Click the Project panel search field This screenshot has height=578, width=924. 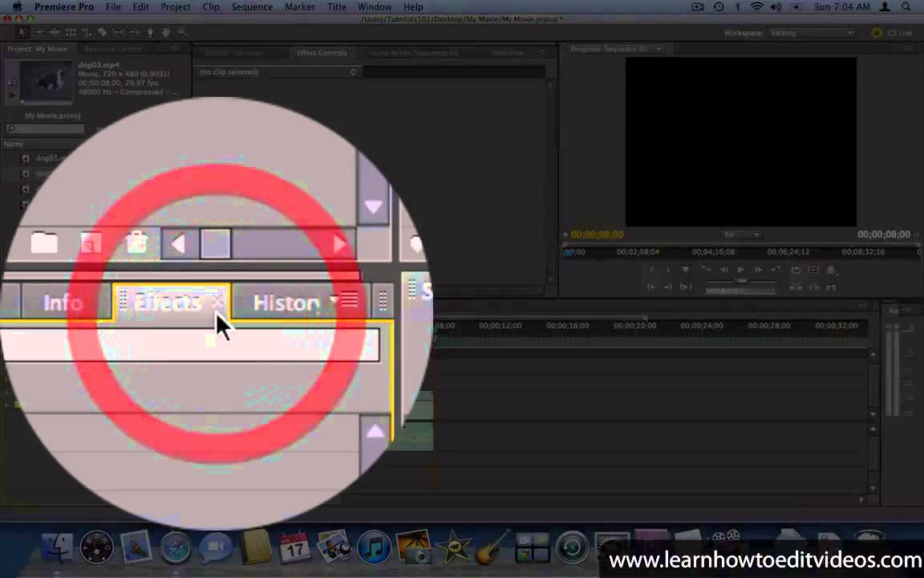[46, 128]
